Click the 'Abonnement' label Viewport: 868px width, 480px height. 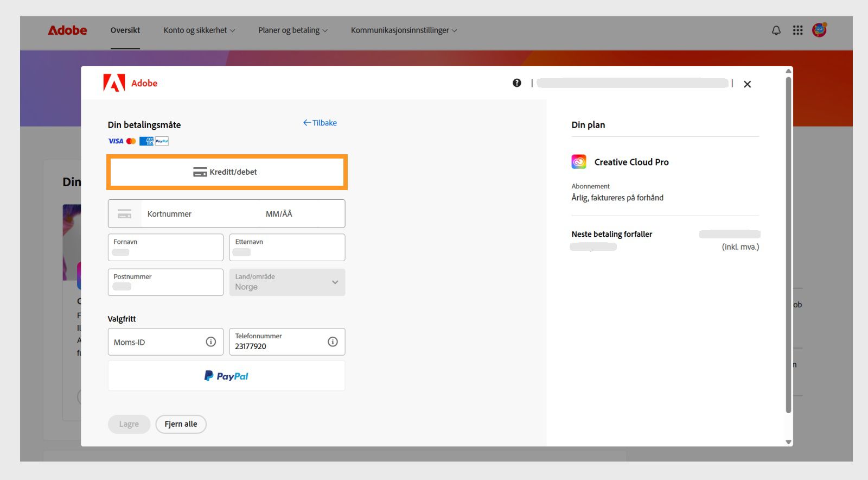[x=590, y=186]
